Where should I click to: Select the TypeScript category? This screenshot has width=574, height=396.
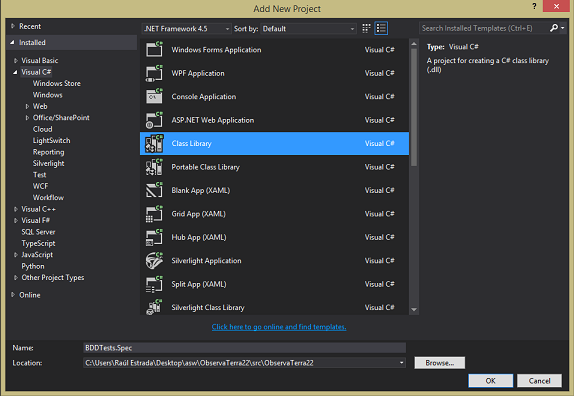tap(38, 243)
